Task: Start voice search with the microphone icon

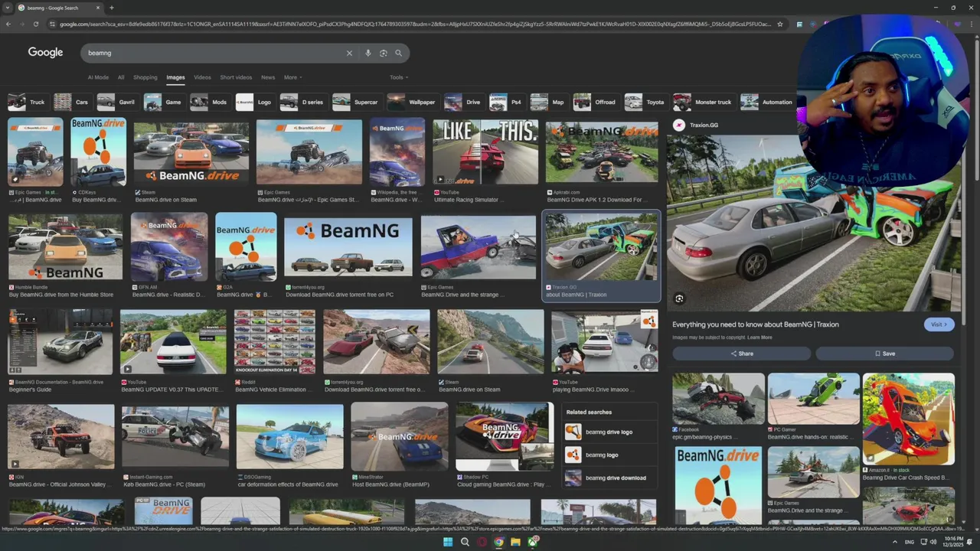Action: click(x=368, y=53)
